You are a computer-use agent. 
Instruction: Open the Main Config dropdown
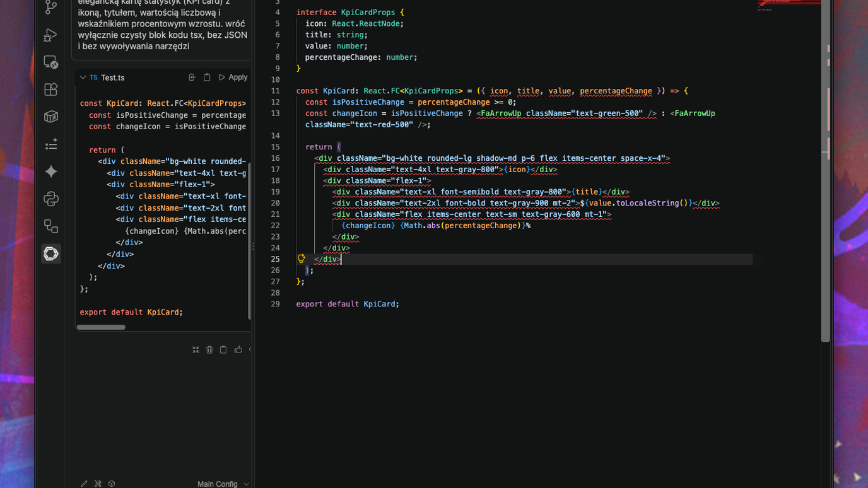[223, 484]
